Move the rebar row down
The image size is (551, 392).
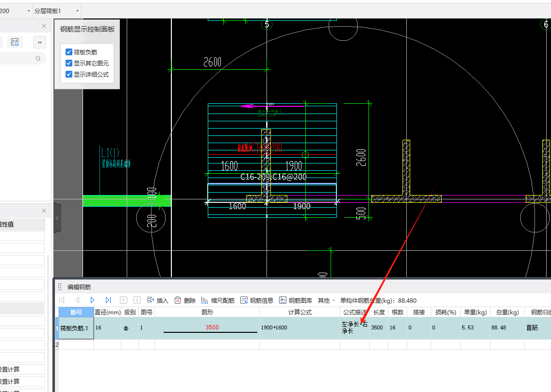pyautogui.click(x=137, y=300)
